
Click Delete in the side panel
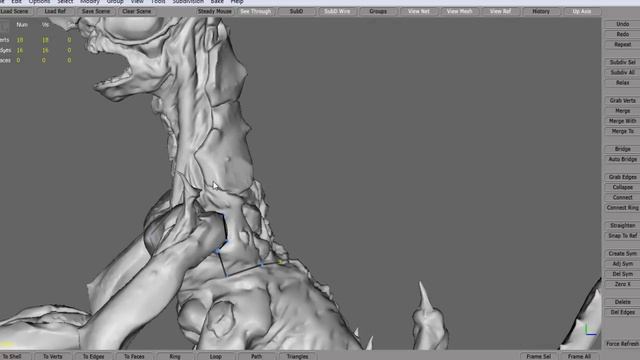(622, 302)
